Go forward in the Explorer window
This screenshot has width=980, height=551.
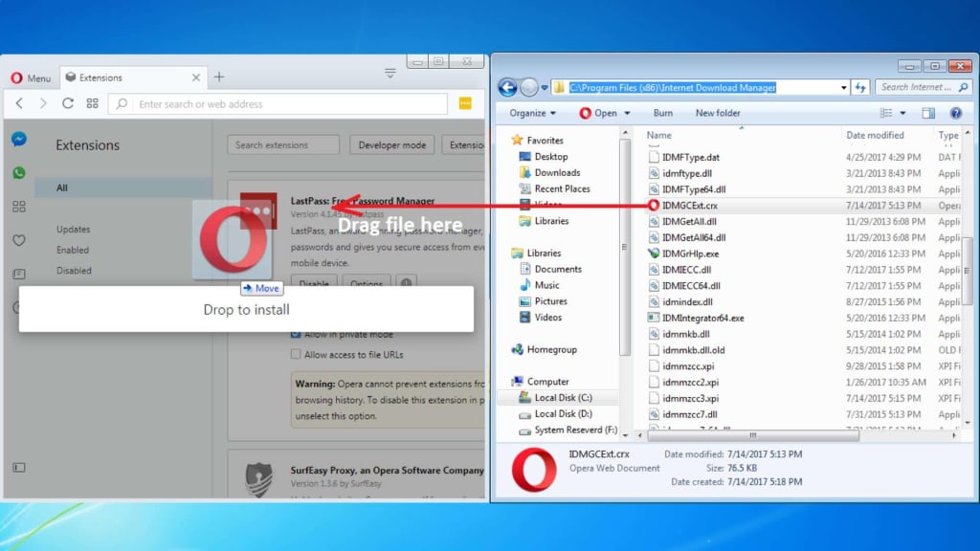click(x=528, y=87)
